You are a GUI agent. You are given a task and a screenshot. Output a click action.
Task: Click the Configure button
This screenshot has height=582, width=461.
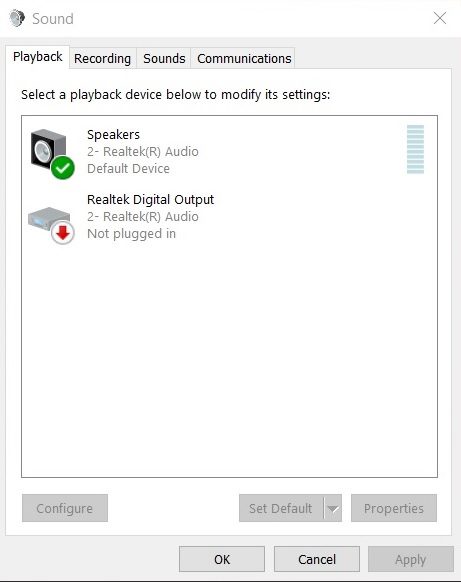(65, 508)
